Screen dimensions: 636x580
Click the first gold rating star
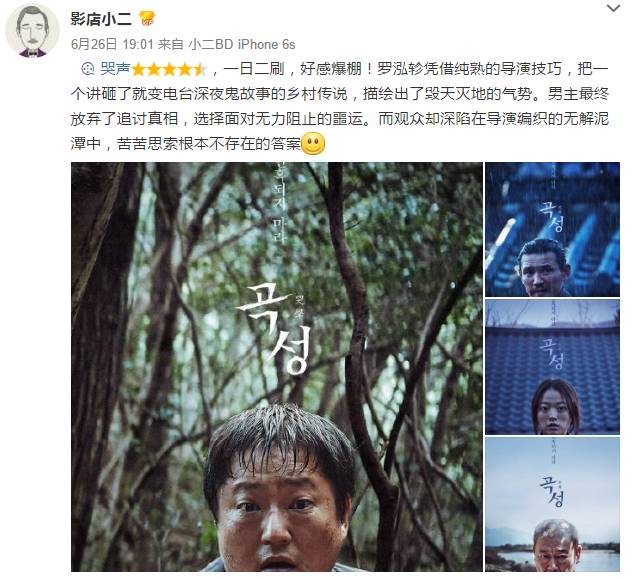point(139,69)
